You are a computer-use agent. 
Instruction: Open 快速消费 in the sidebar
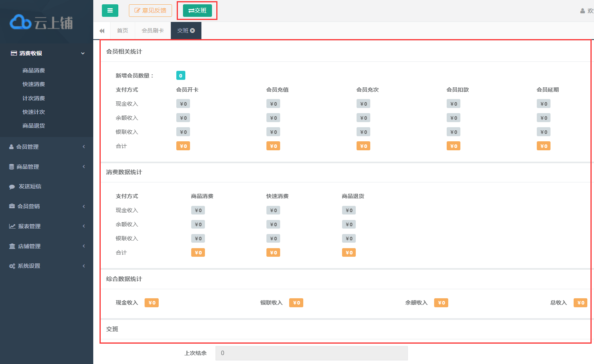click(34, 84)
